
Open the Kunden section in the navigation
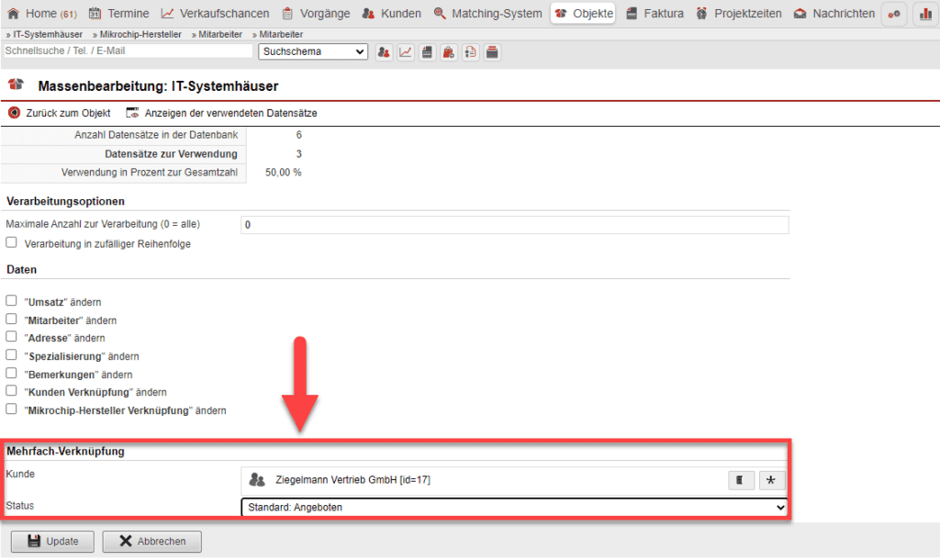coord(391,13)
